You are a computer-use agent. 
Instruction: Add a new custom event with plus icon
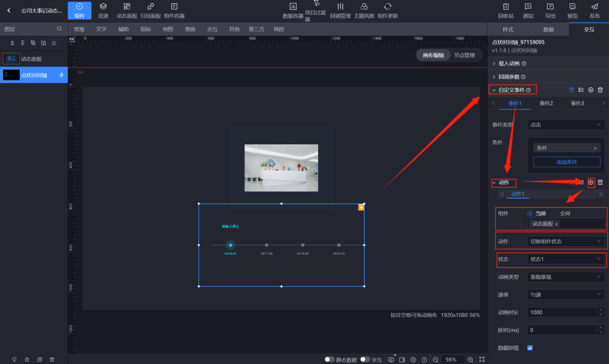(x=591, y=90)
